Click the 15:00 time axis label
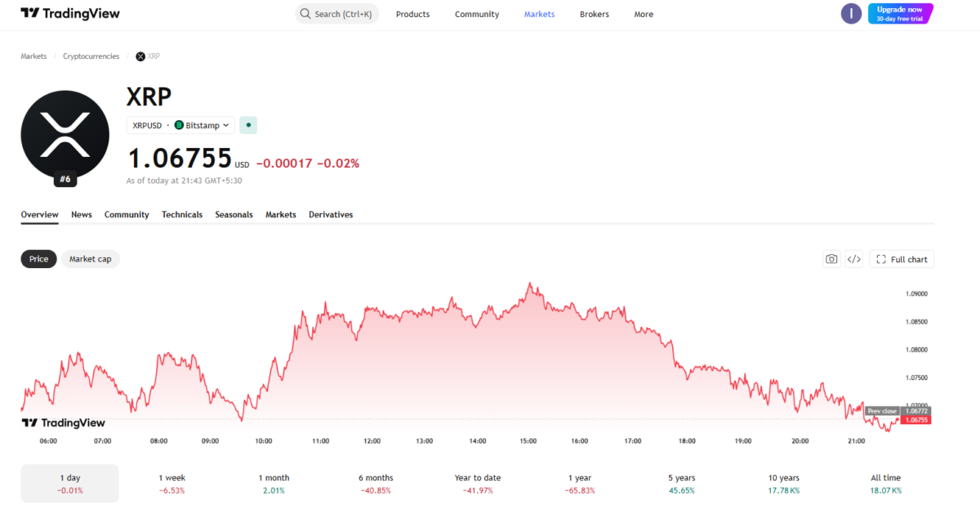Viewport: 980px width, 523px height. tap(528, 441)
